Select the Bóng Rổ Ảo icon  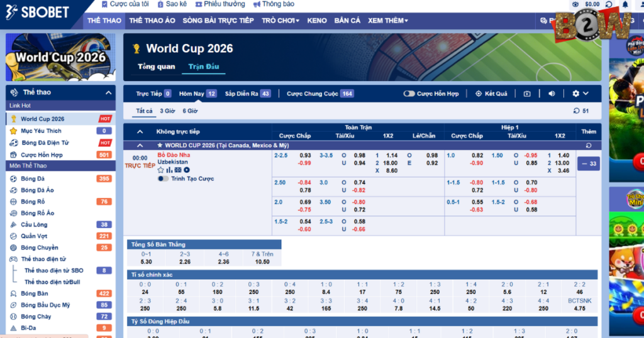14,214
